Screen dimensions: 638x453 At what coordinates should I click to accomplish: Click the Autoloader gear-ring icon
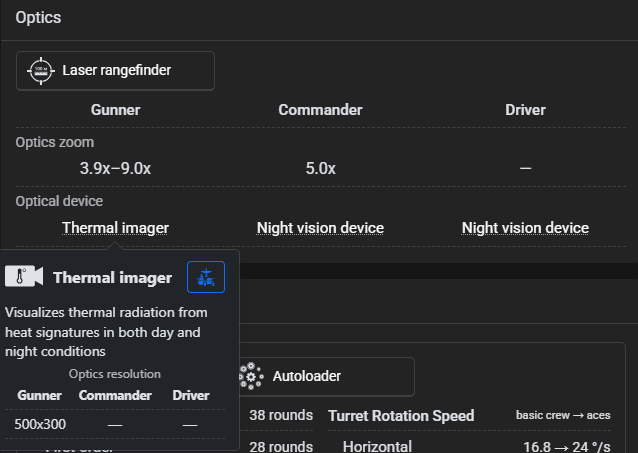pos(252,376)
